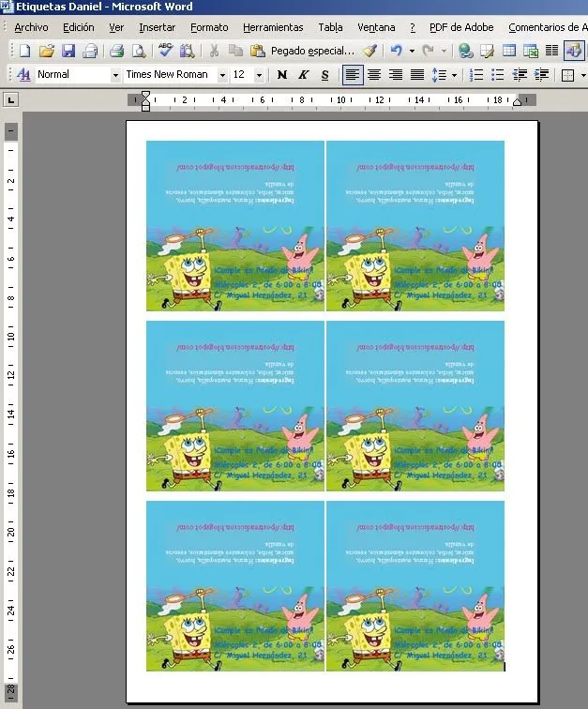Print the document with the printer icon
This screenshot has width=588, height=709.
(116, 51)
